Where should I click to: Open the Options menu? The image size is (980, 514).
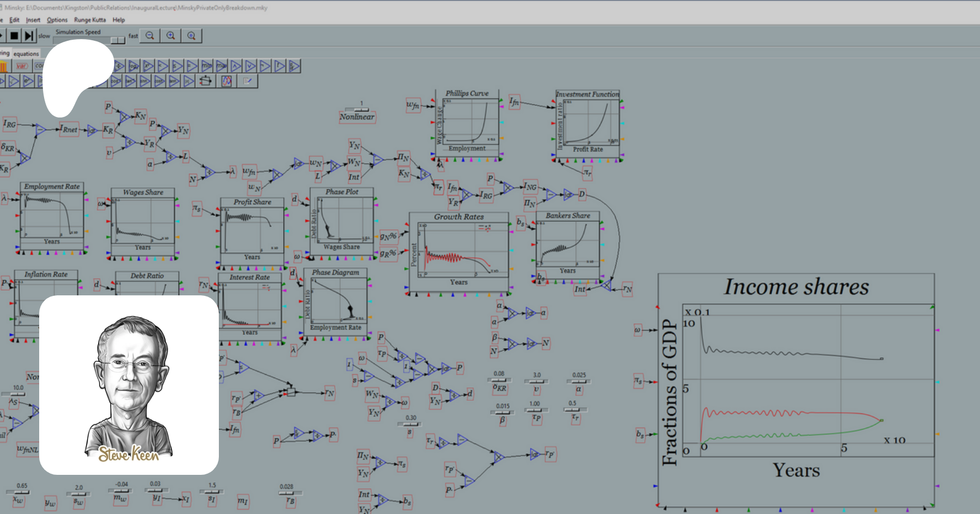pos(57,20)
